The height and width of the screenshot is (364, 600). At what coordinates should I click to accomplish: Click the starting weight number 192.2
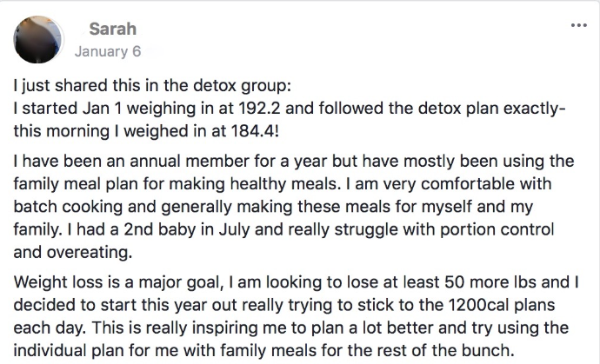pos(259,109)
